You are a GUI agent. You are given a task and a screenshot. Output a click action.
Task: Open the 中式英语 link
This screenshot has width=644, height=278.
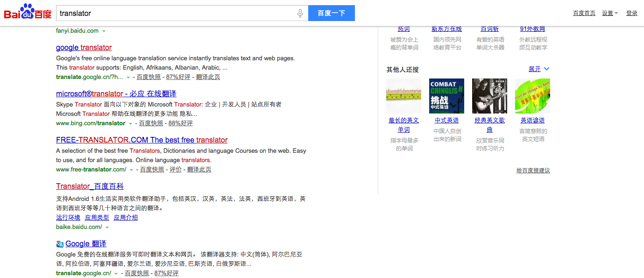[x=446, y=120]
